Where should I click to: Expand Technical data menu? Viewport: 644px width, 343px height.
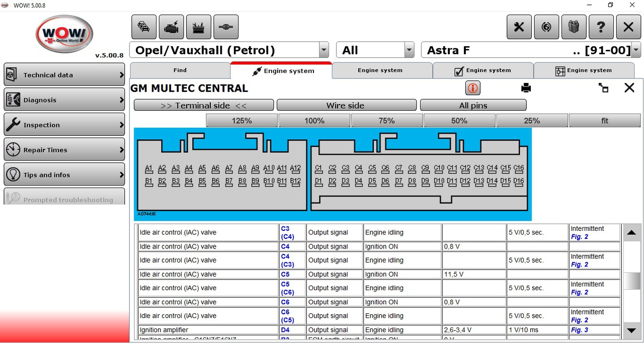tap(64, 75)
